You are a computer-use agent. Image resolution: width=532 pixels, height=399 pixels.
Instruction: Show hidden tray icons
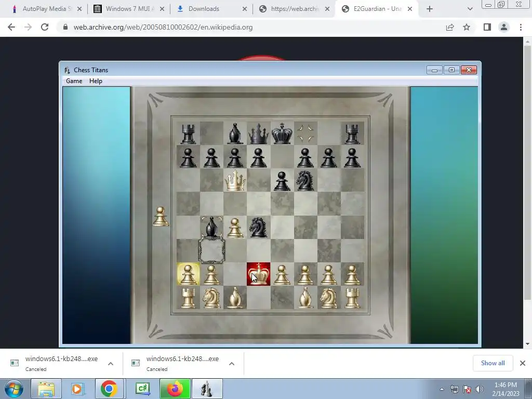coord(442,389)
